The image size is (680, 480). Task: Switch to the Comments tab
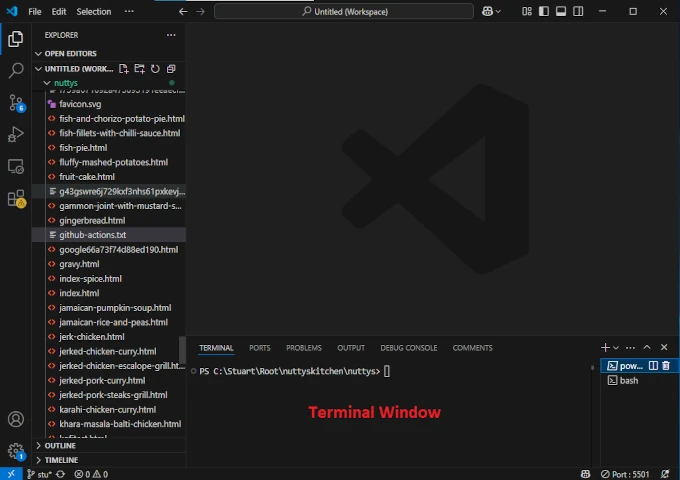472,348
